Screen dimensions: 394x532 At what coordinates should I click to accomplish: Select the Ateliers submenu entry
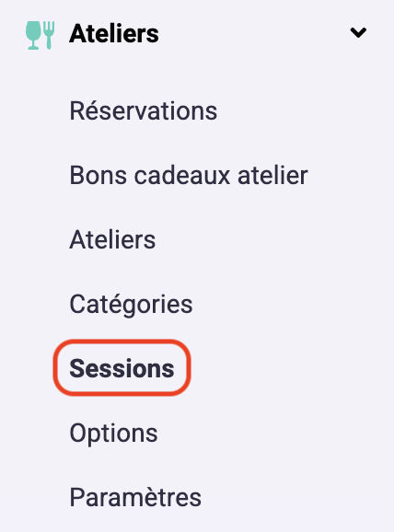point(112,239)
